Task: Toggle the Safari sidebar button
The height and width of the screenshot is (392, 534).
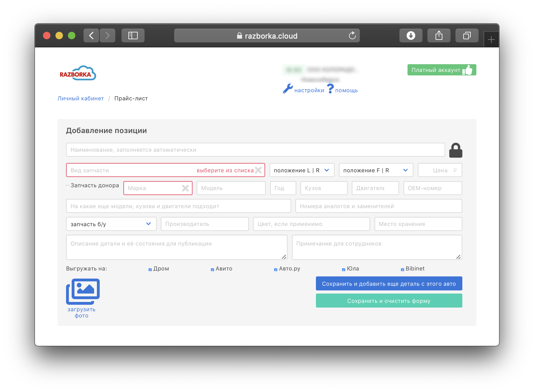Action: 133,36
